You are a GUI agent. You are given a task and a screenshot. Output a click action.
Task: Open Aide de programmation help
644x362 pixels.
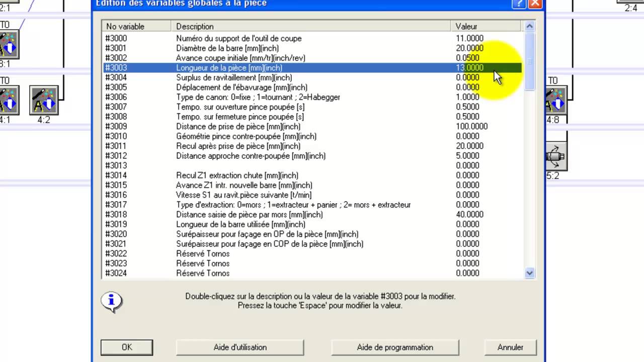tap(395, 347)
